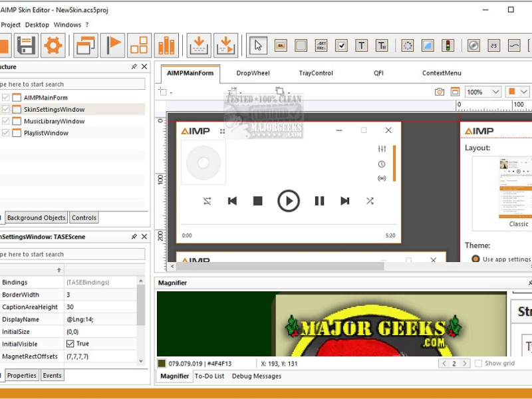Select the orange button control tool
This screenshot has width=532, height=399.
pyautogui.click(x=281, y=45)
